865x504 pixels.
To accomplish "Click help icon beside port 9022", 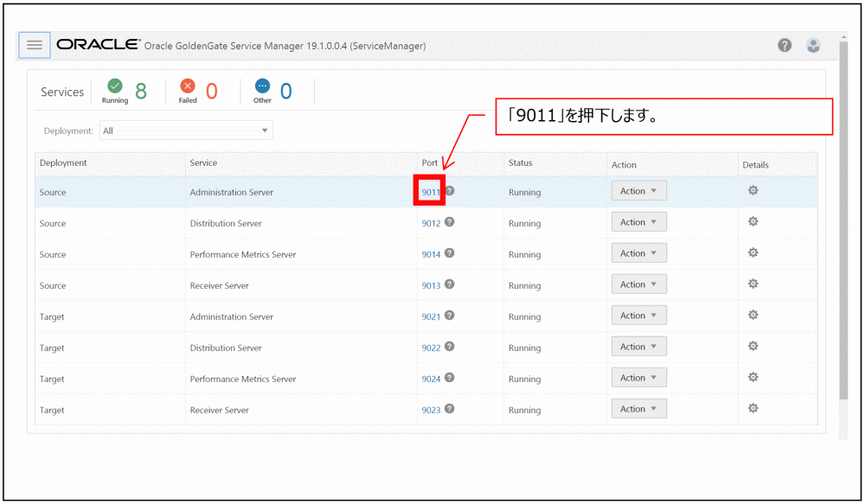I will click(450, 347).
